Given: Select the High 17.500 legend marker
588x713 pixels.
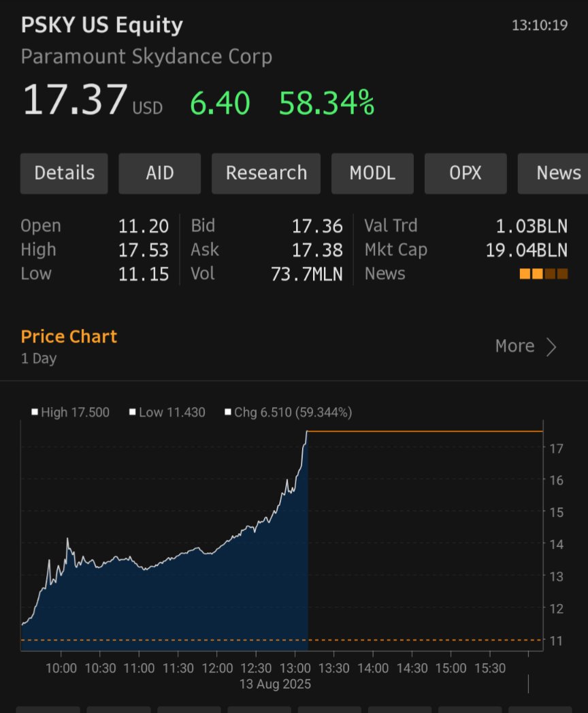Looking at the screenshot, I should click(35, 412).
